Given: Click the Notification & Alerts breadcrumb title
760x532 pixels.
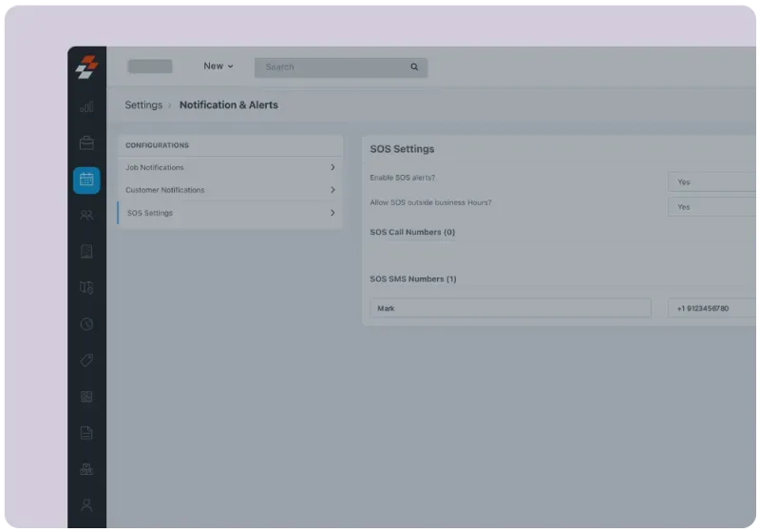Looking at the screenshot, I should 229,105.
